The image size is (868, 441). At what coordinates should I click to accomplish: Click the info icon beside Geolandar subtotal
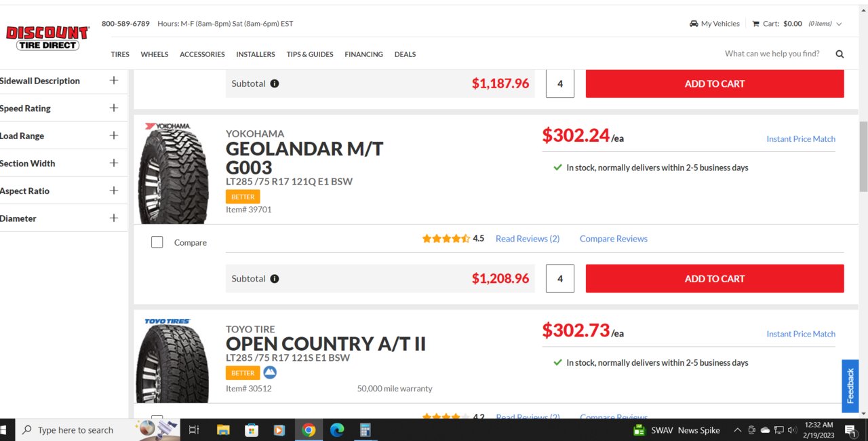(274, 279)
